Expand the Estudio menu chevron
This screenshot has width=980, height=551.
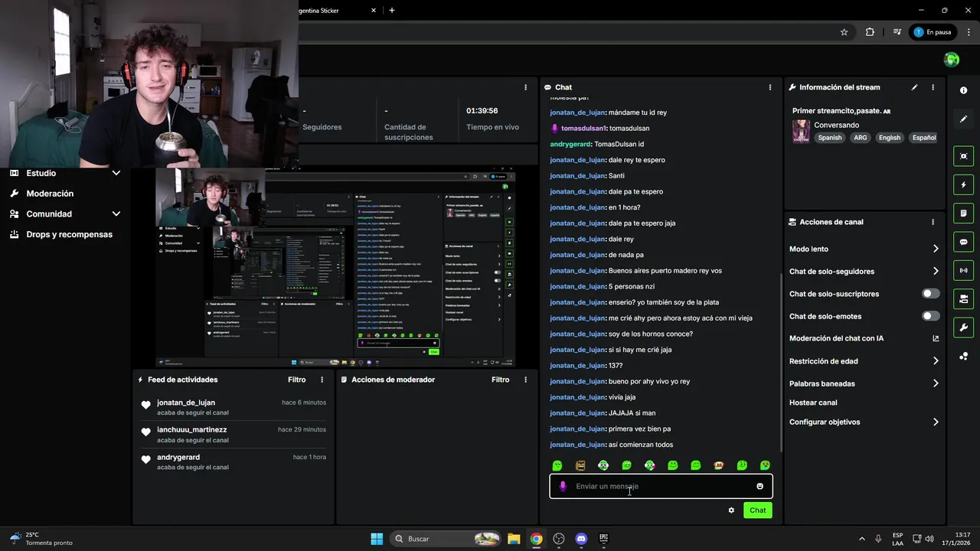click(116, 173)
